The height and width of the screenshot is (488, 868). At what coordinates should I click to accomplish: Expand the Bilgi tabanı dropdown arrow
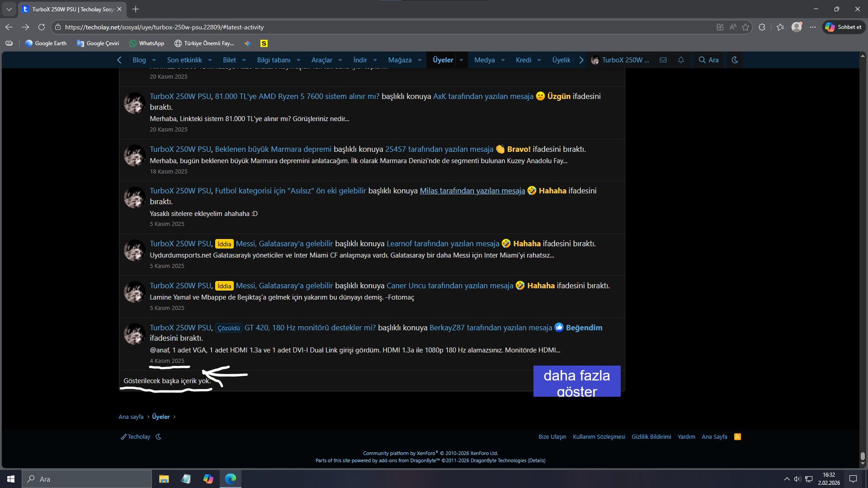click(298, 60)
